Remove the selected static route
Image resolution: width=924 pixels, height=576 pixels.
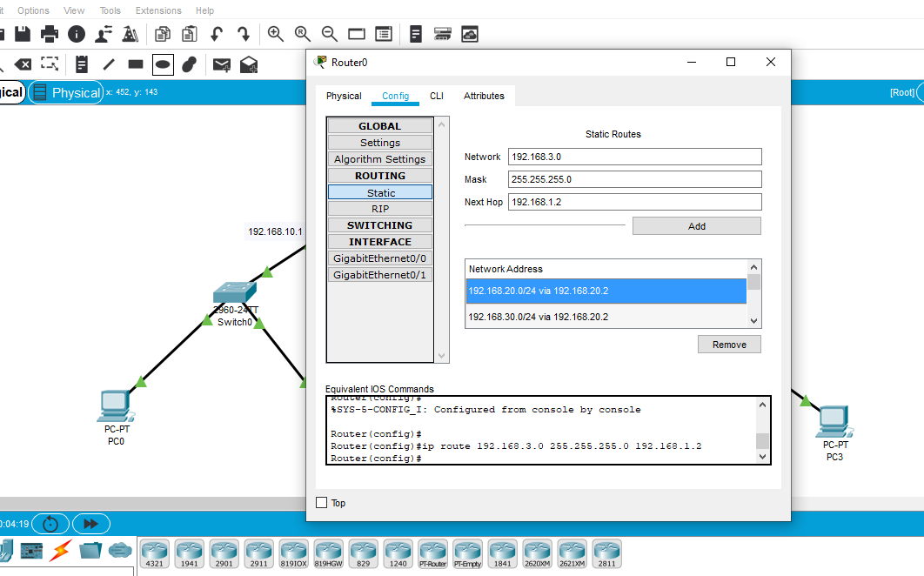coord(729,344)
